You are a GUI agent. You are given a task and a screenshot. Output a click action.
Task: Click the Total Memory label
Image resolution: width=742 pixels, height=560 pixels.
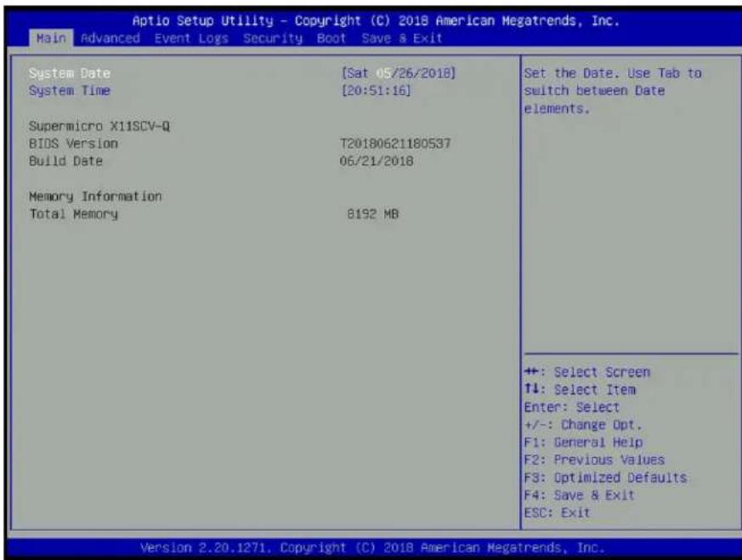point(73,214)
